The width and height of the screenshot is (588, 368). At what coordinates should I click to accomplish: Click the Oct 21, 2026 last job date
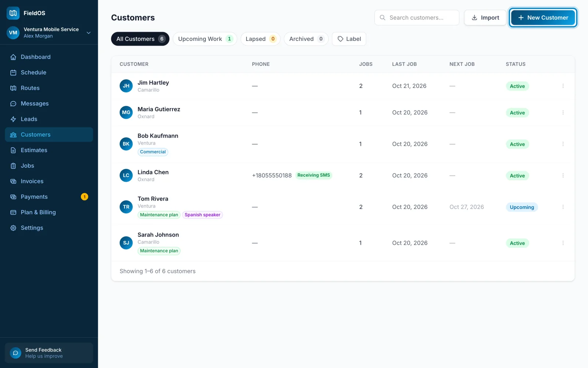coord(409,86)
